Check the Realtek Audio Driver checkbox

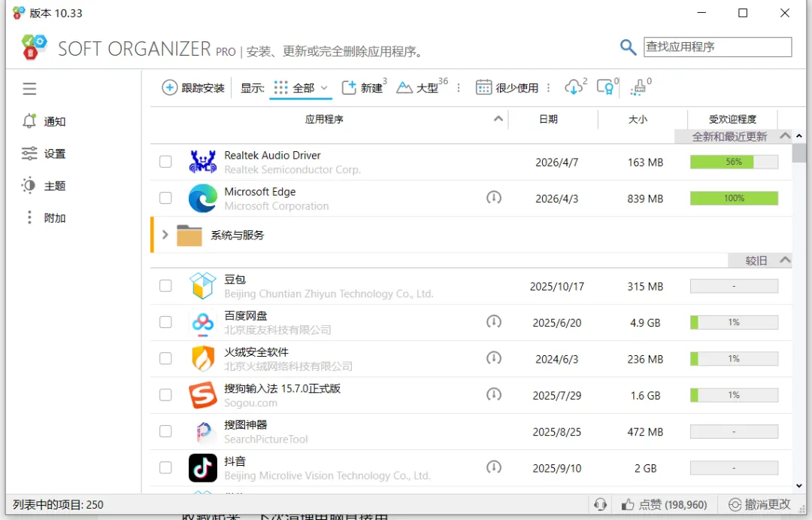click(x=165, y=162)
